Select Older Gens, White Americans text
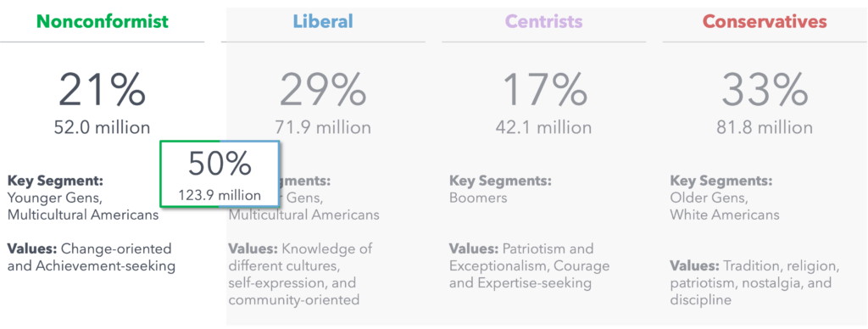 (725, 206)
